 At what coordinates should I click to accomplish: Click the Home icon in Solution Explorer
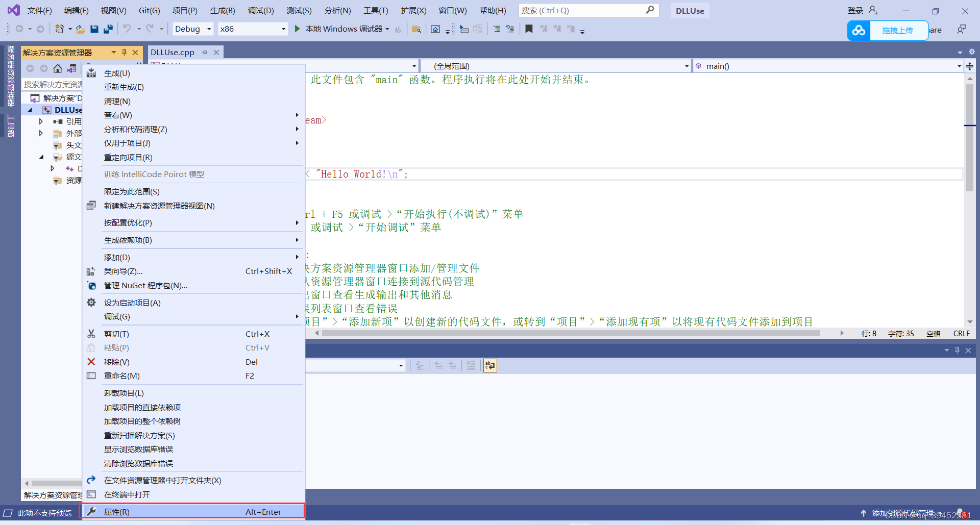(58, 68)
